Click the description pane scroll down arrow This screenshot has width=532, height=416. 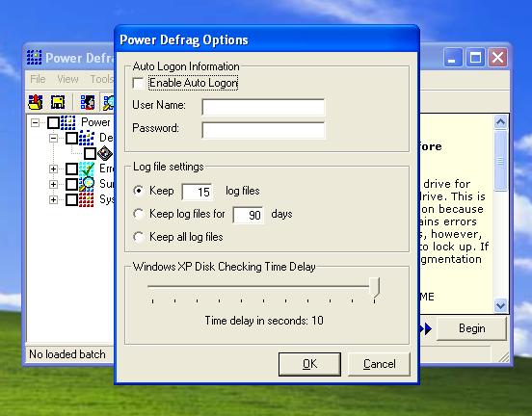[x=500, y=306]
